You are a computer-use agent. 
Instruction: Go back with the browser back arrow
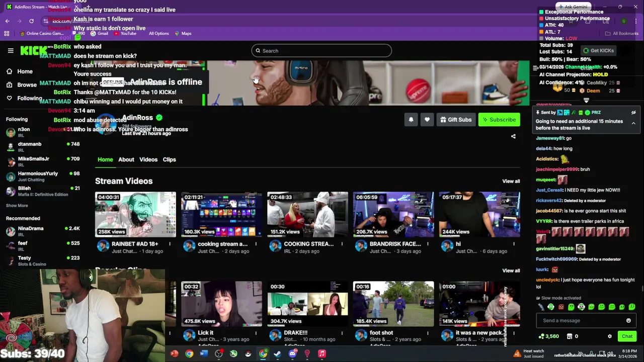coord(7,21)
